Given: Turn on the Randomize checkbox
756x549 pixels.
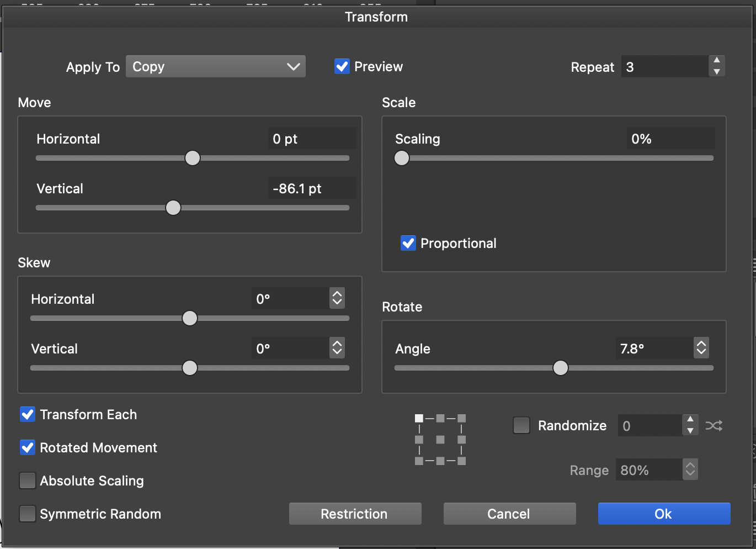Looking at the screenshot, I should [521, 425].
